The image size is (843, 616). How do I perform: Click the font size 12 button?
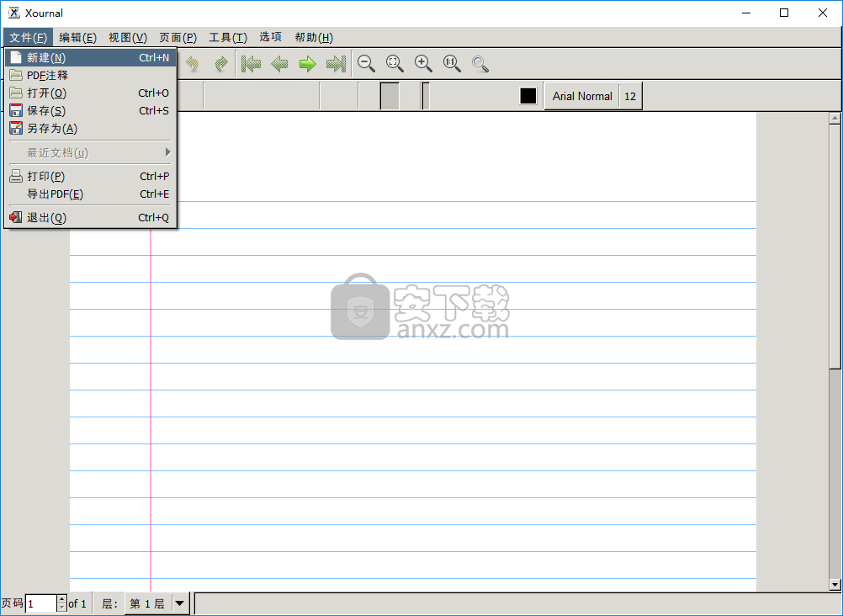630,96
